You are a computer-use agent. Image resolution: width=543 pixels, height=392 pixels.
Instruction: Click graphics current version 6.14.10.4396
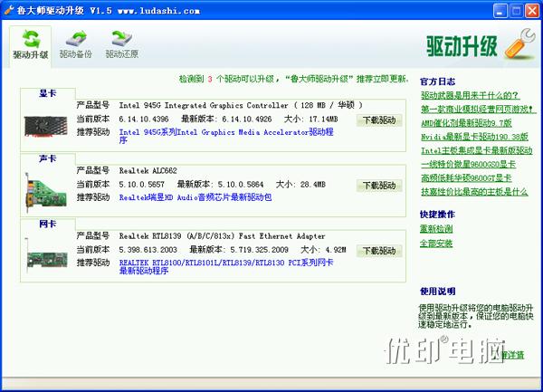(144, 120)
